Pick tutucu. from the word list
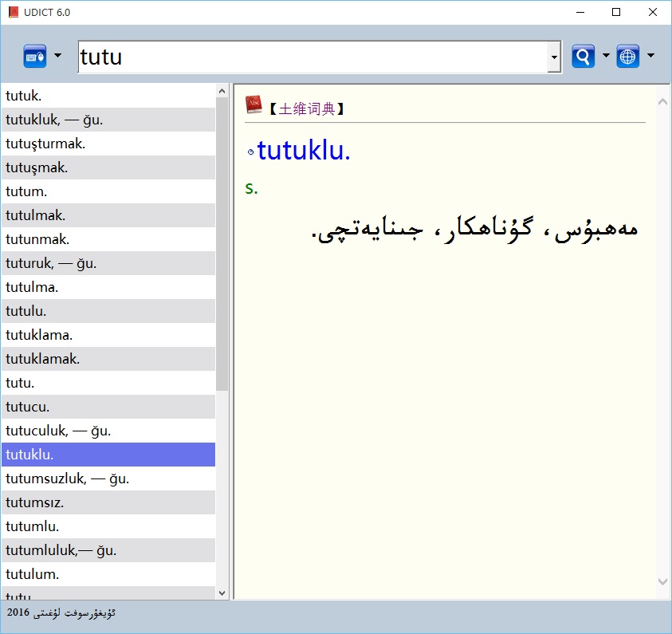 pos(28,407)
